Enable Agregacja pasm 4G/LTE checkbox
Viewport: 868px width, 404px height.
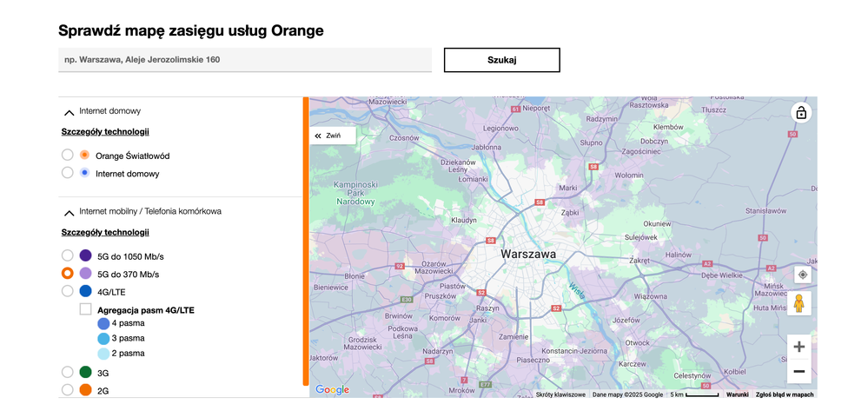86,309
